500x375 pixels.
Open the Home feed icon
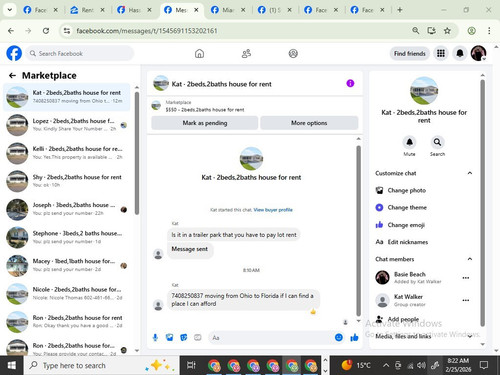[x=199, y=53]
